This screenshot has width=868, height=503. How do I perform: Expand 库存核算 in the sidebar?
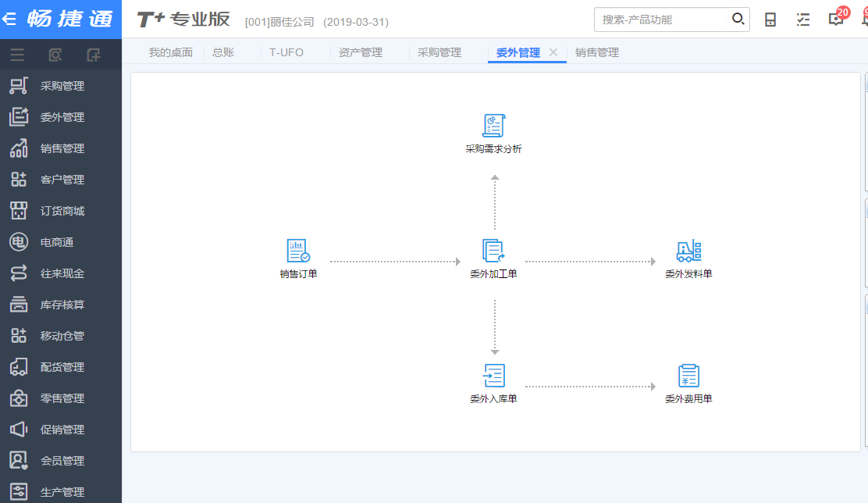coord(62,305)
